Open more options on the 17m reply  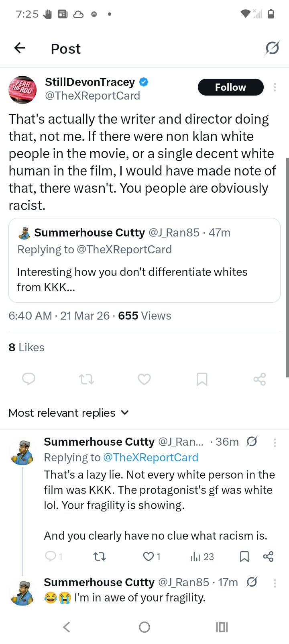point(275,583)
